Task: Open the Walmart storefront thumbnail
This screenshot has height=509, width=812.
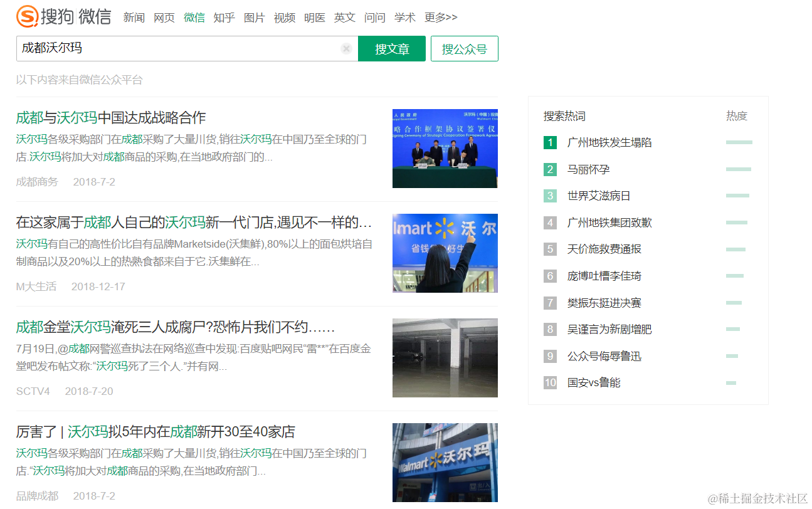Action: pyautogui.click(x=445, y=463)
